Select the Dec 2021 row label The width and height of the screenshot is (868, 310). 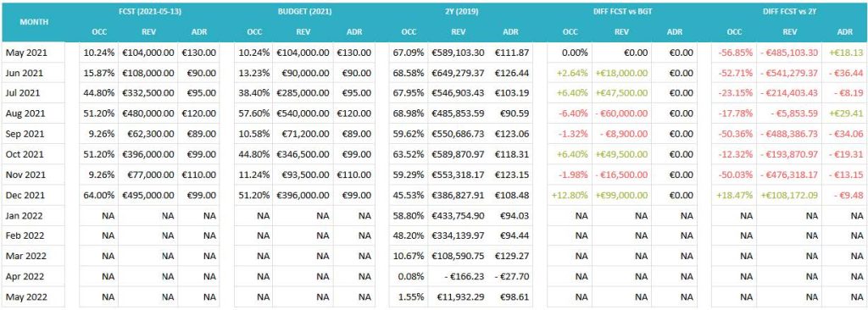click(x=26, y=195)
